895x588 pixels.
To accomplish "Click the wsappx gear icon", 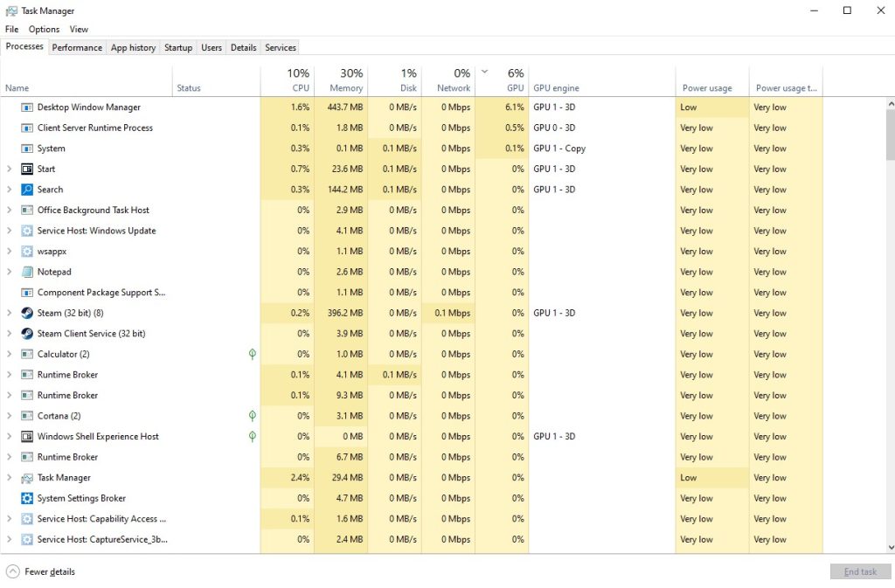I will tap(27, 251).
